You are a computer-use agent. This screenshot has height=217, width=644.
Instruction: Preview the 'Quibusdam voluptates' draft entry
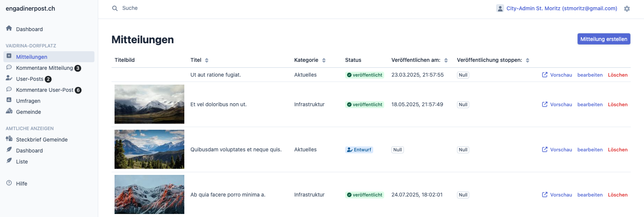point(557,150)
